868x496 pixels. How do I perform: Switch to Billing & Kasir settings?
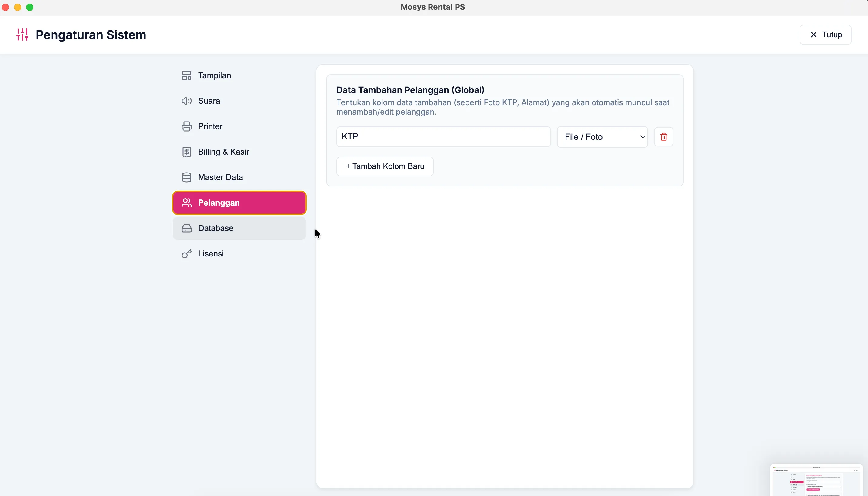239,152
